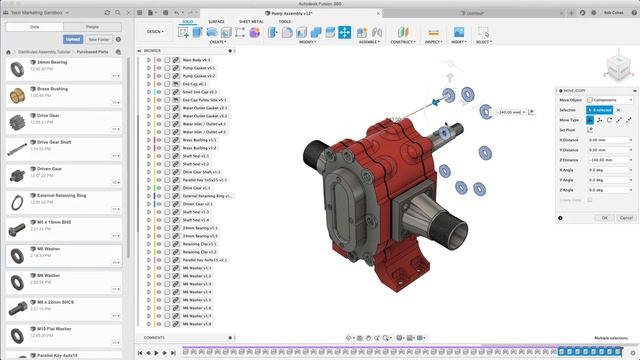Open the Pump Assembly document tab
The image size is (640, 360).
(x=291, y=13)
